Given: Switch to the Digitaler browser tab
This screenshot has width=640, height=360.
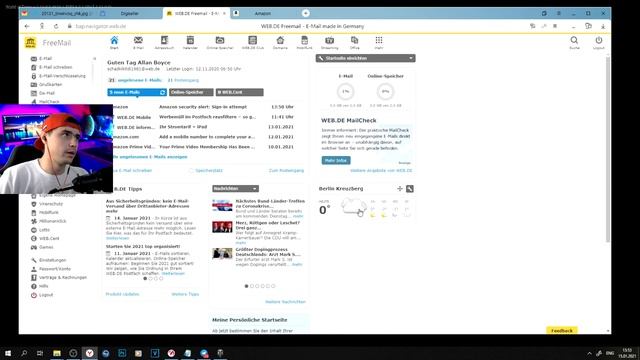Looking at the screenshot, I should 129,13.
